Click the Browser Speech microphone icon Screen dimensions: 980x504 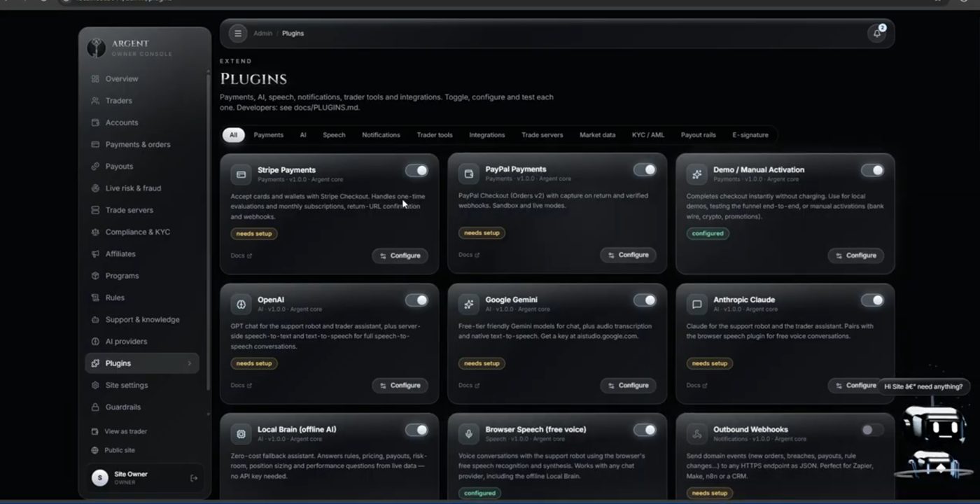(469, 434)
